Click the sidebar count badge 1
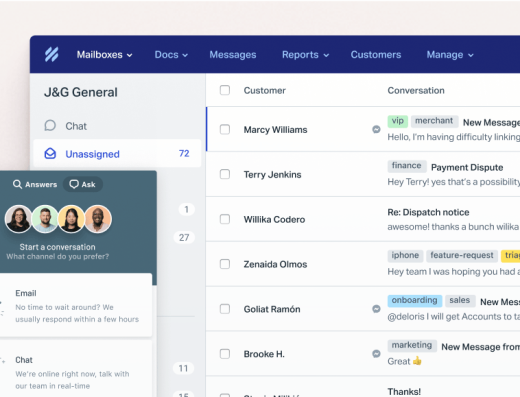The image size is (520, 397). (x=186, y=209)
